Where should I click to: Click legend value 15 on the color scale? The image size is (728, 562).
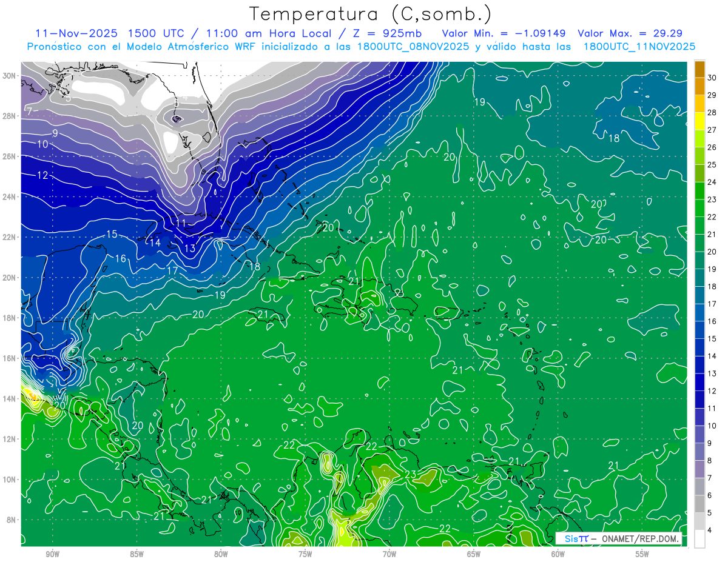point(712,338)
